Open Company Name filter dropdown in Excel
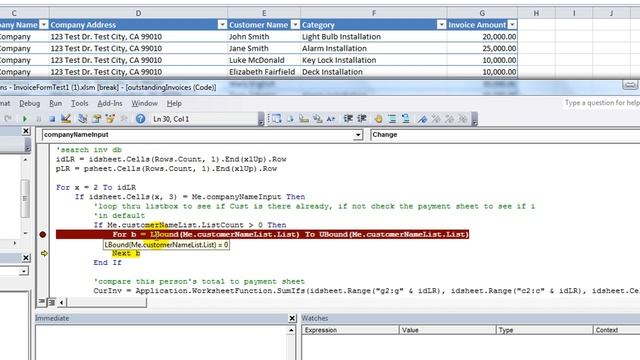 click(x=43, y=25)
